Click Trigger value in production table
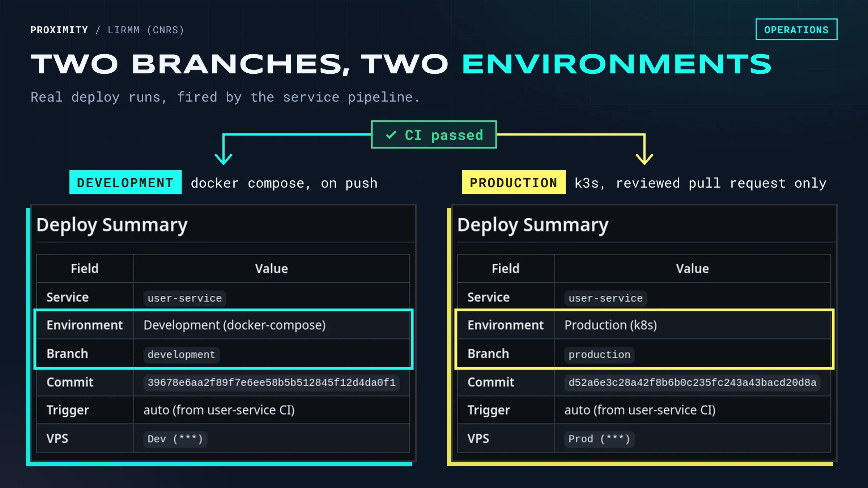The height and width of the screenshot is (488, 868). pyautogui.click(x=640, y=410)
